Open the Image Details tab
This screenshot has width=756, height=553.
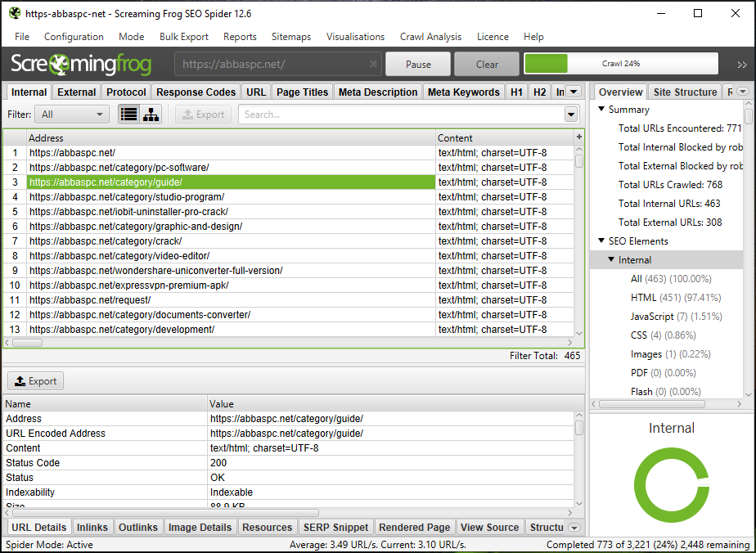click(200, 528)
